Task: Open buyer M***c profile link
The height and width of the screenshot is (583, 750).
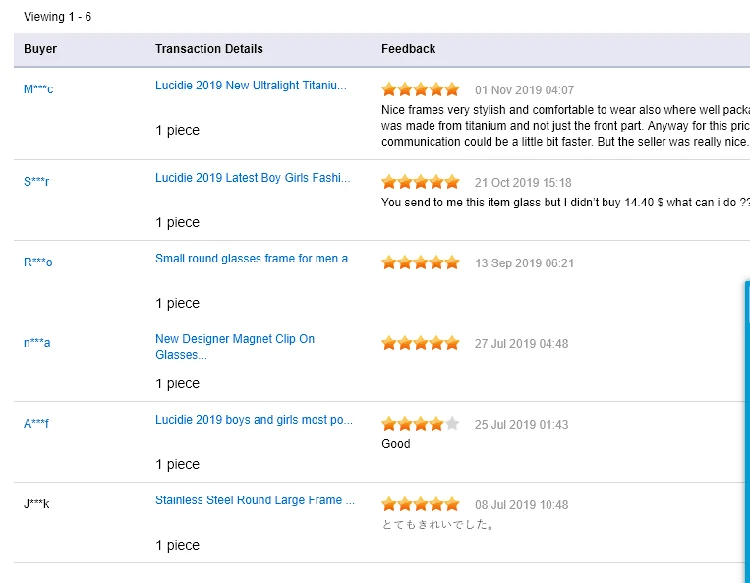Action: 38,89
